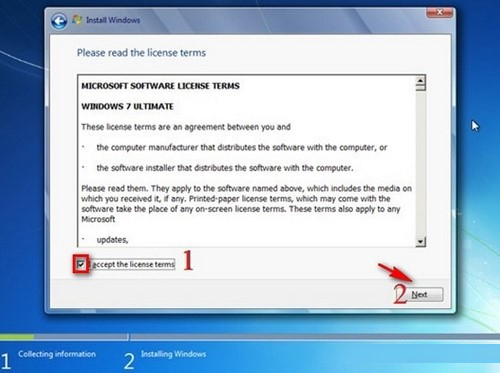Click the 'software installer' bullet line
This screenshot has height=373, width=500.
(225, 168)
